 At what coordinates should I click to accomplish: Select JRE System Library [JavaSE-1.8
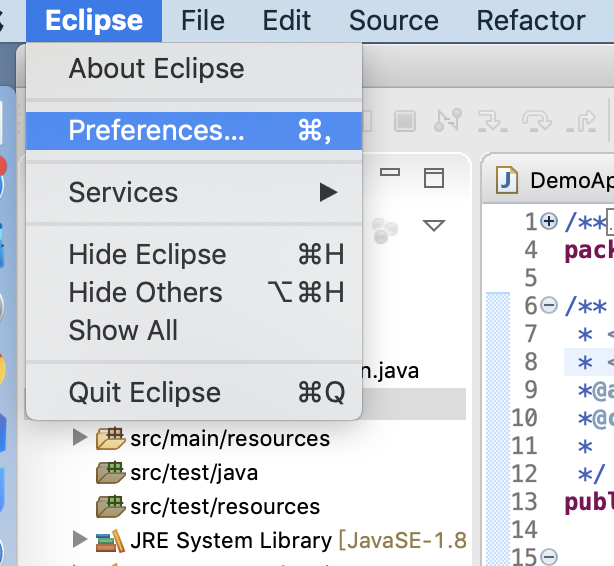[298, 541]
